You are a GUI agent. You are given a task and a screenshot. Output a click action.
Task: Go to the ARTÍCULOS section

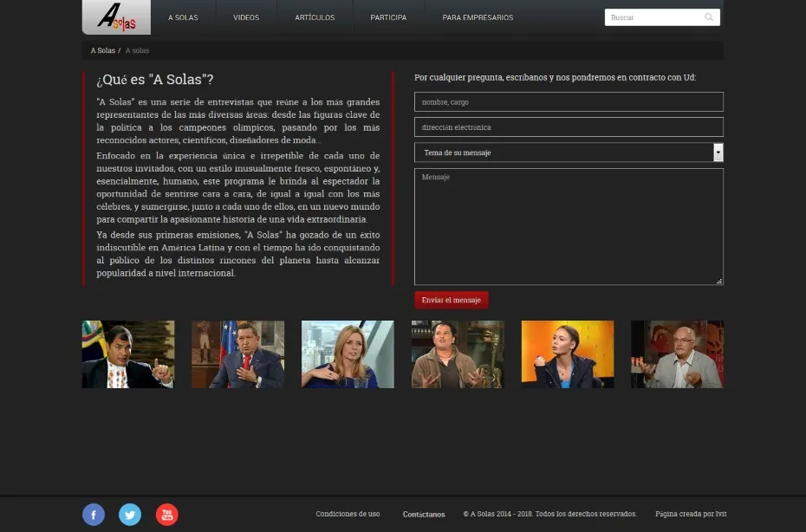[315, 17]
